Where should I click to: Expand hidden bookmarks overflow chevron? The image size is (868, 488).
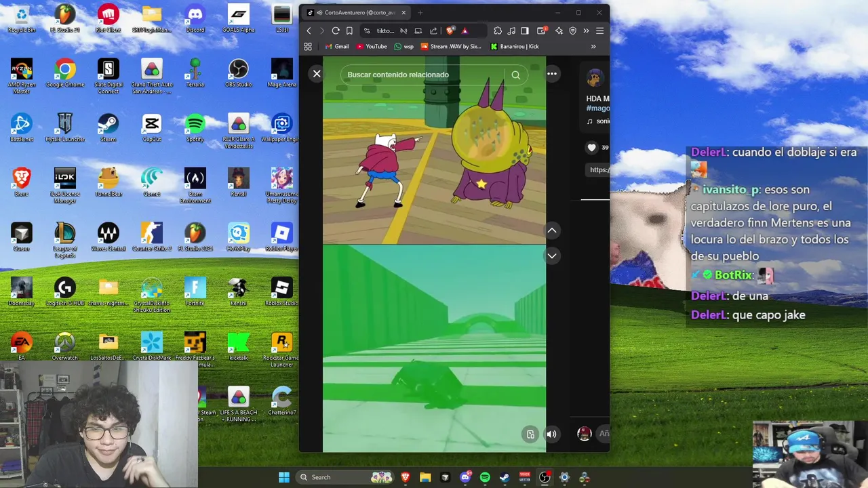tap(593, 47)
